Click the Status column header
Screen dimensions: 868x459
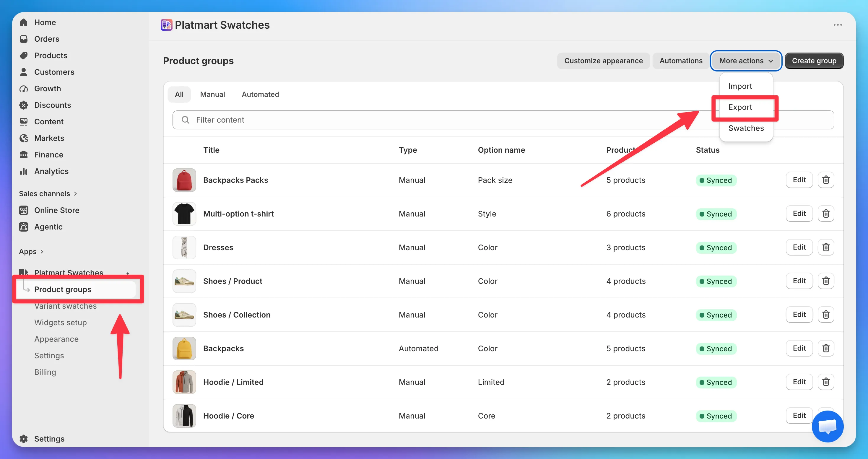point(708,150)
